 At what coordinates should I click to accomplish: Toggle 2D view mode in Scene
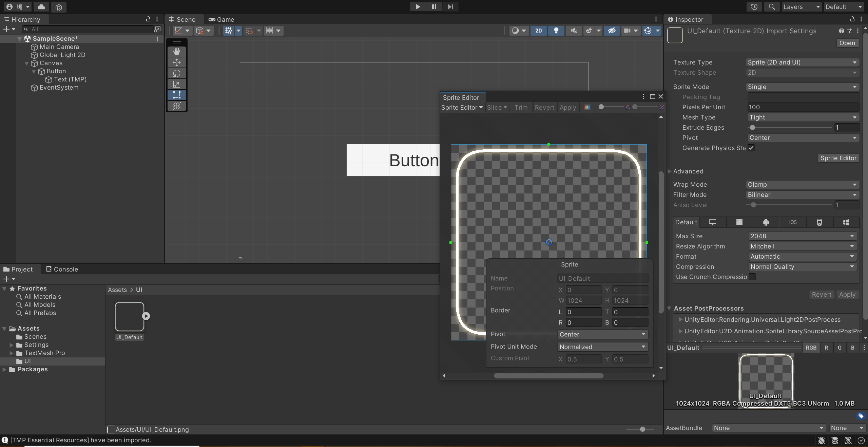pos(538,31)
